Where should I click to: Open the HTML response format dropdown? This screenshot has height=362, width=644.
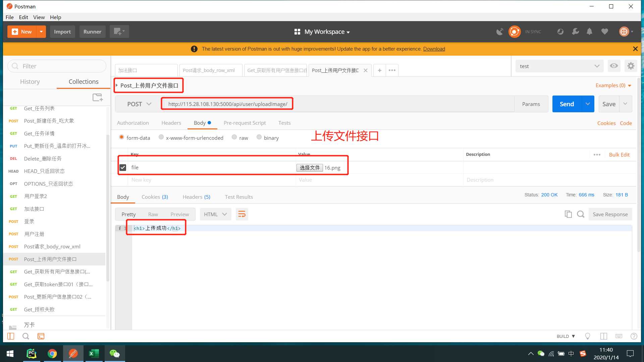point(215,214)
